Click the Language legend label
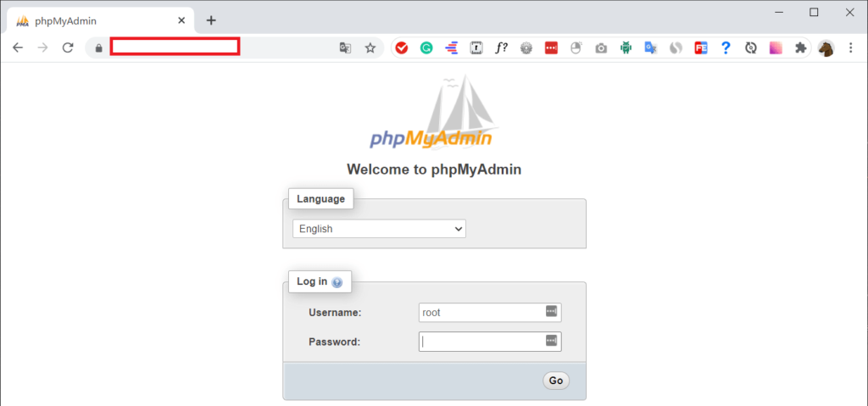Image resolution: width=868 pixels, height=406 pixels. pos(321,199)
